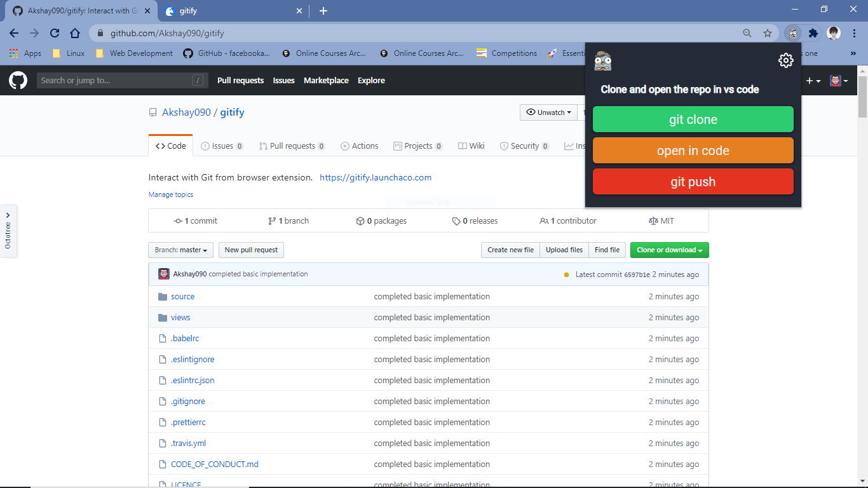This screenshot has height=488, width=868.
Task: Open the browser home page icon
Action: click(75, 33)
